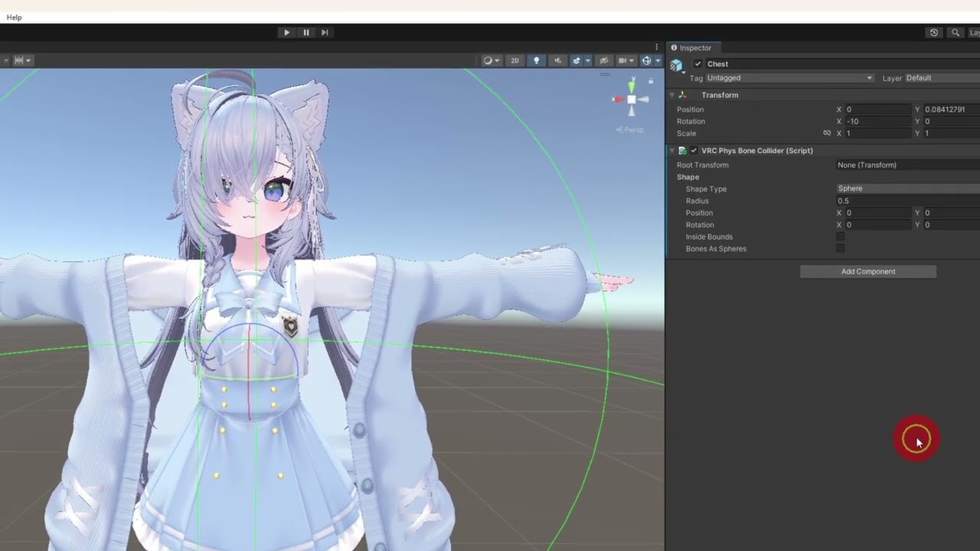Toggle scene audio in the scene toolbar
The height and width of the screenshot is (551, 980).
(x=557, y=60)
